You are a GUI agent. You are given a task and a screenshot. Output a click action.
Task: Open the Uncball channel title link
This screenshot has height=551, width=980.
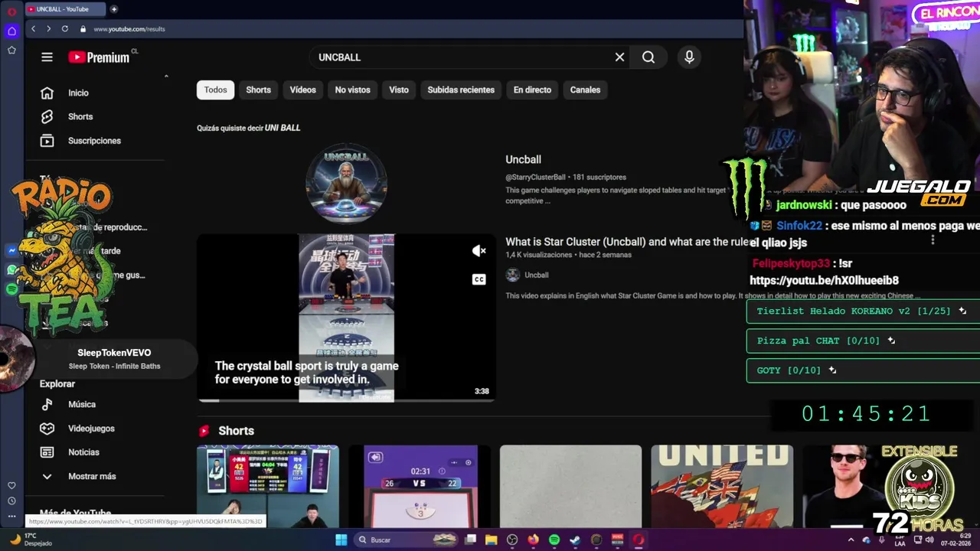tap(523, 159)
